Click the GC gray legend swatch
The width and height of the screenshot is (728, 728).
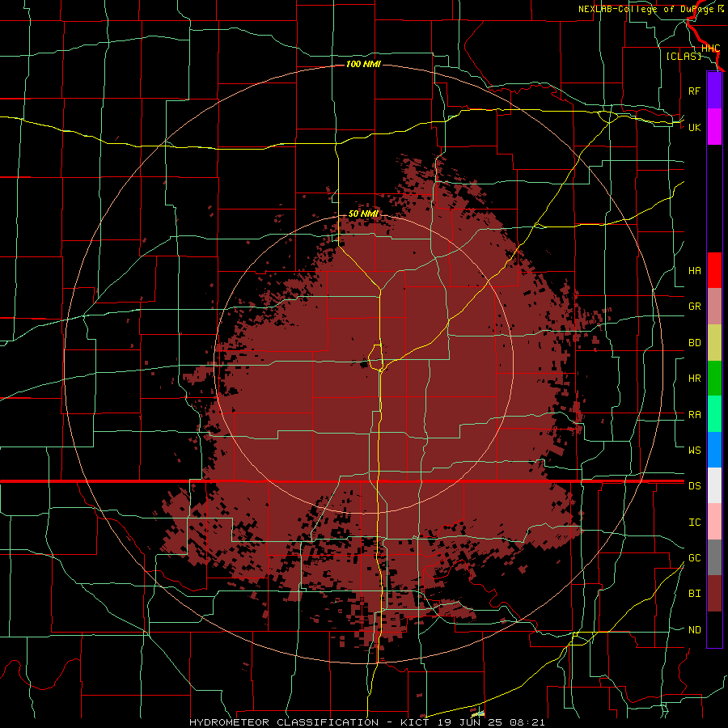point(714,557)
